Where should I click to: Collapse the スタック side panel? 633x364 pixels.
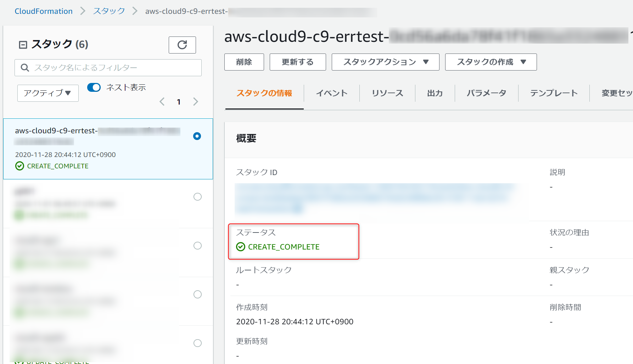click(23, 45)
